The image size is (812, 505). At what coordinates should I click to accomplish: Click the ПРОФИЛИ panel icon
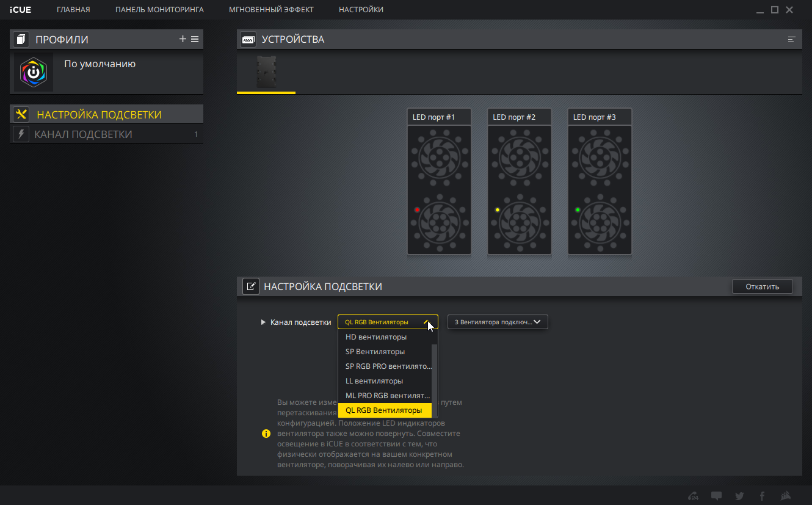[21, 40]
